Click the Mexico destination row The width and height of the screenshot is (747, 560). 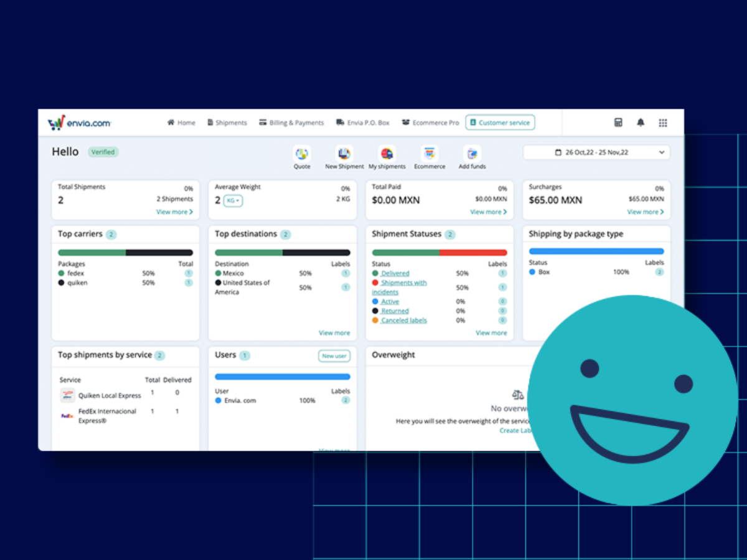pos(283,273)
